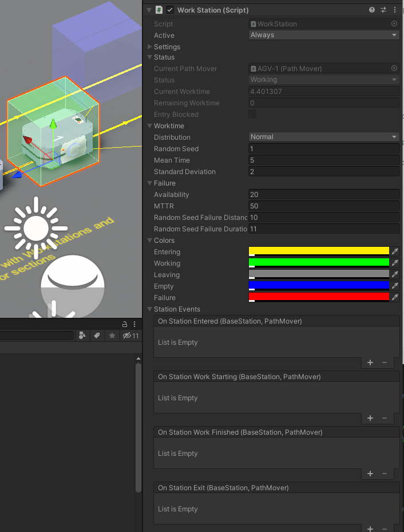
Task: Click the Search by Label tag icon
Action: (97, 336)
